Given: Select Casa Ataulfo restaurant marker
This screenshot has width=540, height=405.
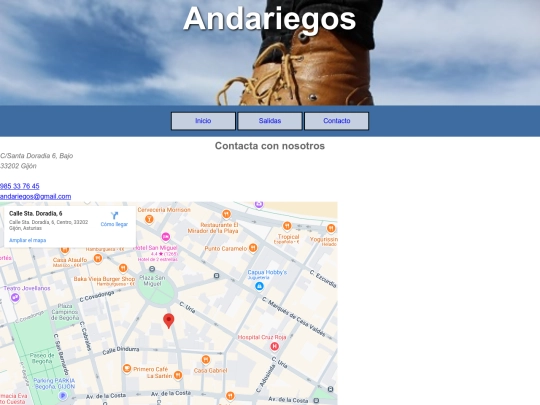Looking at the screenshot, I should 98,258.
